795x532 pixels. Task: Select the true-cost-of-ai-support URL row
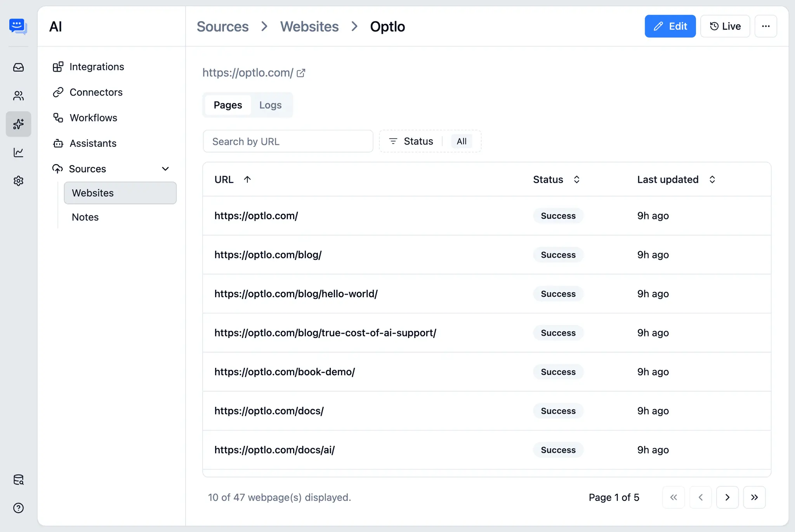486,333
